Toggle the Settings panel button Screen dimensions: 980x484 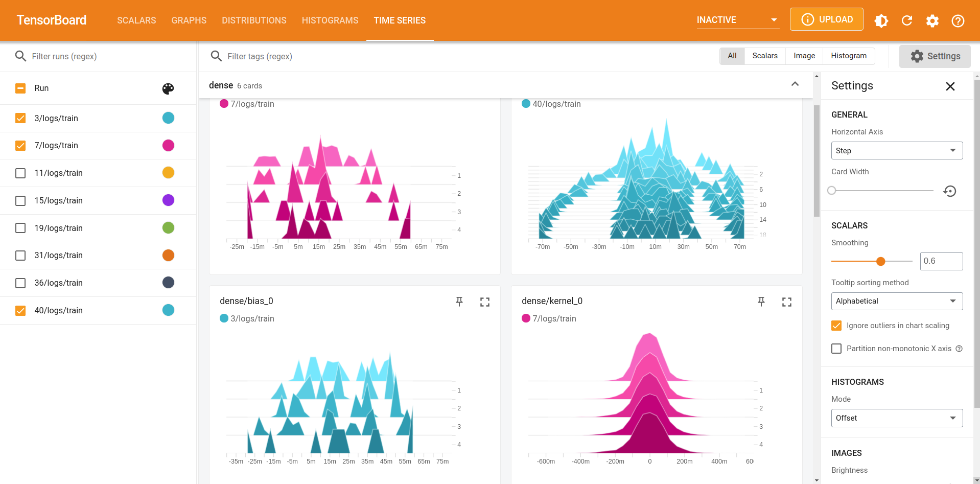click(x=935, y=56)
